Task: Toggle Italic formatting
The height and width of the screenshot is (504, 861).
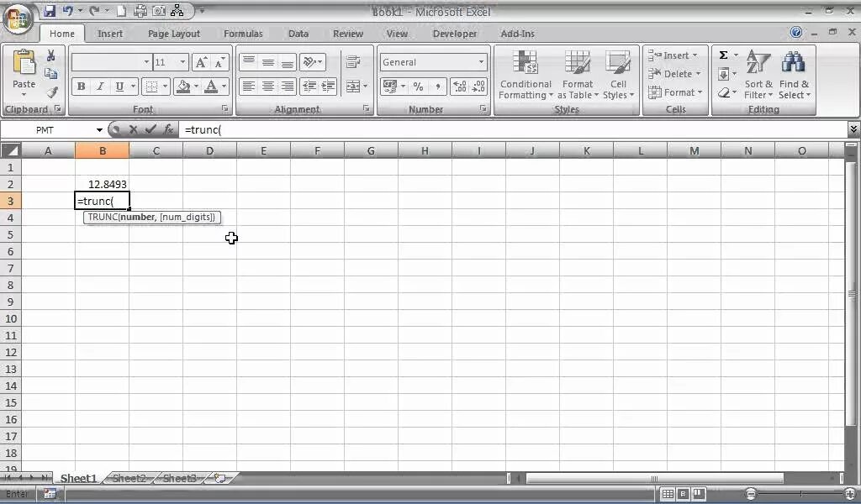Action: point(100,87)
